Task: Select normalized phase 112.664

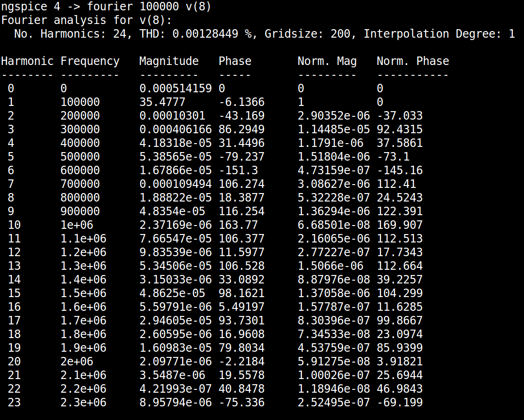Action: (400, 267)
